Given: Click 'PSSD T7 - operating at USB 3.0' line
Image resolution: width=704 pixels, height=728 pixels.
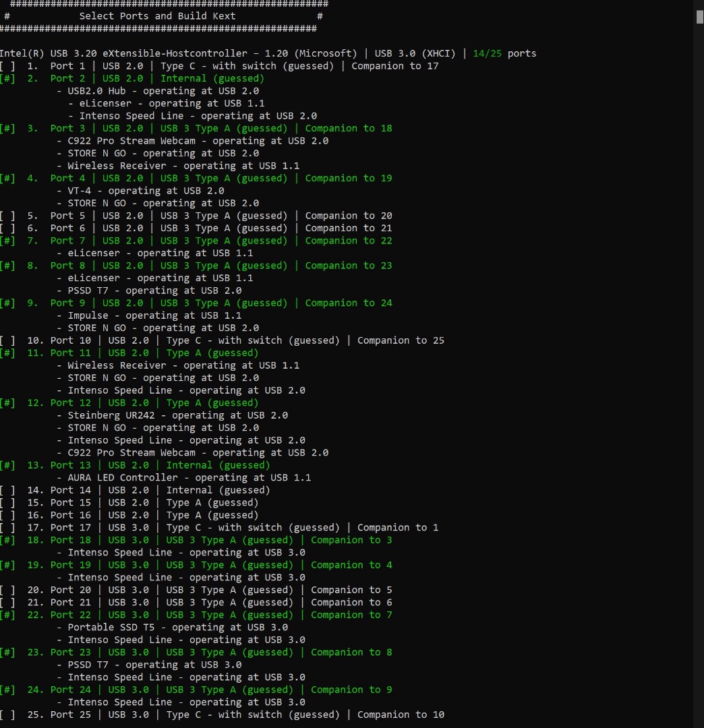Looking at the screenshot, I should click(149, 665).
